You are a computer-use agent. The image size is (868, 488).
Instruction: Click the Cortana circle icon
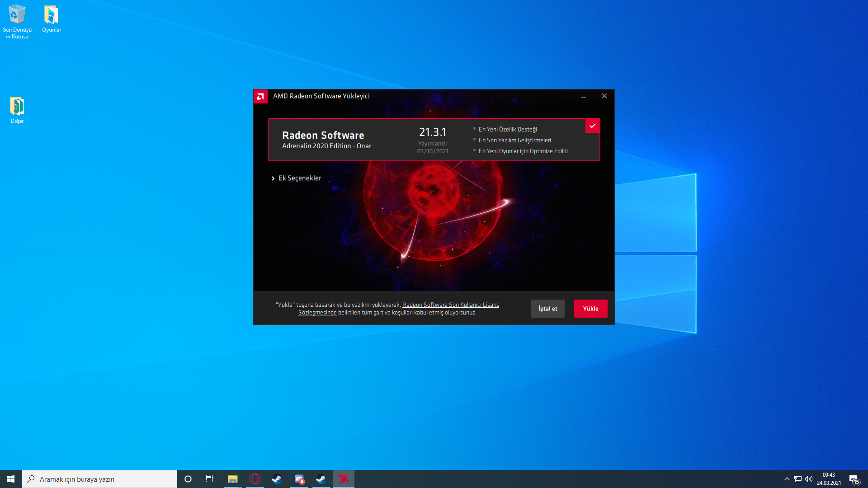(x=188, y=479)
